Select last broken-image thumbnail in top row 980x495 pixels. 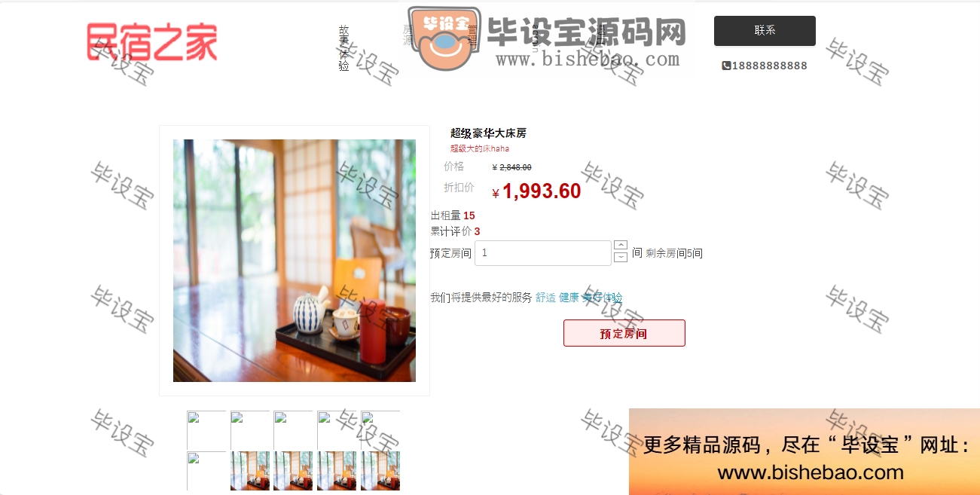tap(380, 430)
